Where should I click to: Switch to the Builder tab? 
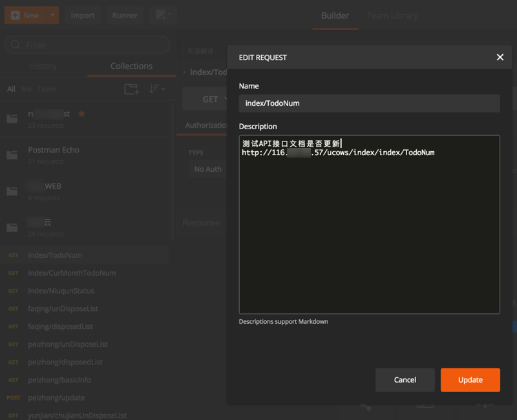tap(335, 16)
